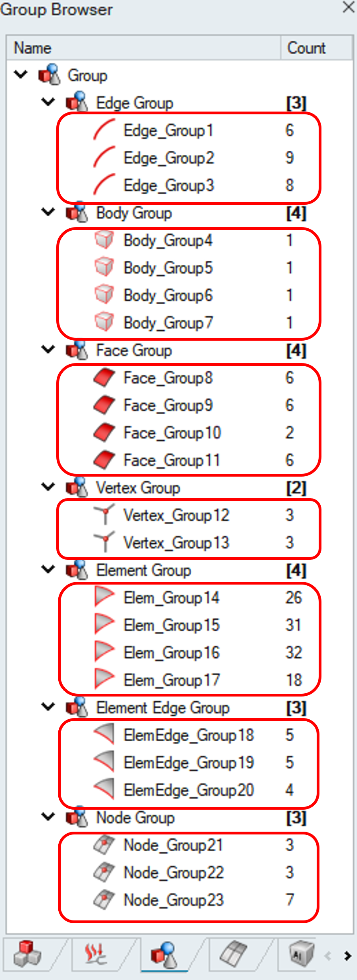The height and width of the screenshot is (980, 357).
Task: Click the Edge_Group1 curve icon
Action: pos(104,130)
